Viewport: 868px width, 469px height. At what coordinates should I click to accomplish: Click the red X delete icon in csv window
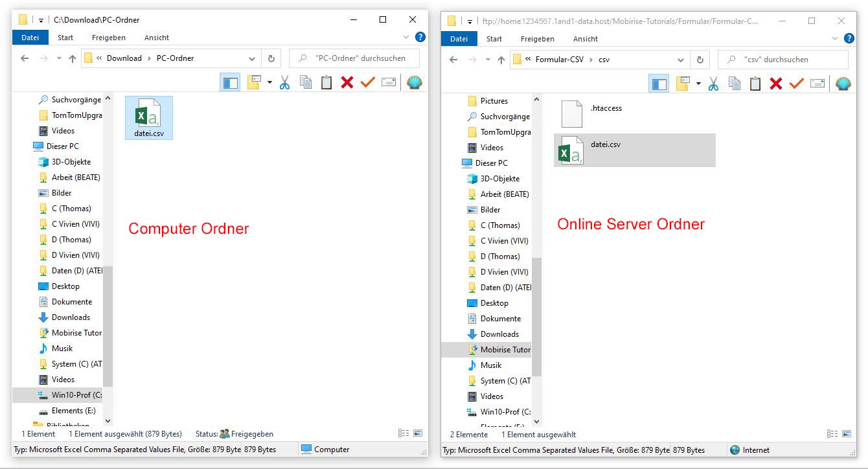coord(776,84)
